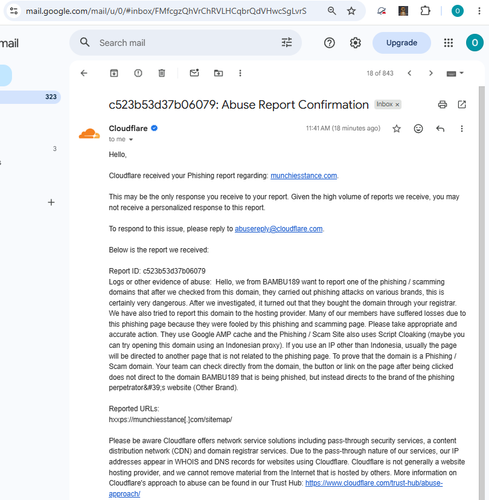Click the Report ID c523b53d37b06079 line
Viewport: 489px width, 500px height.
[x=157, y=271]
